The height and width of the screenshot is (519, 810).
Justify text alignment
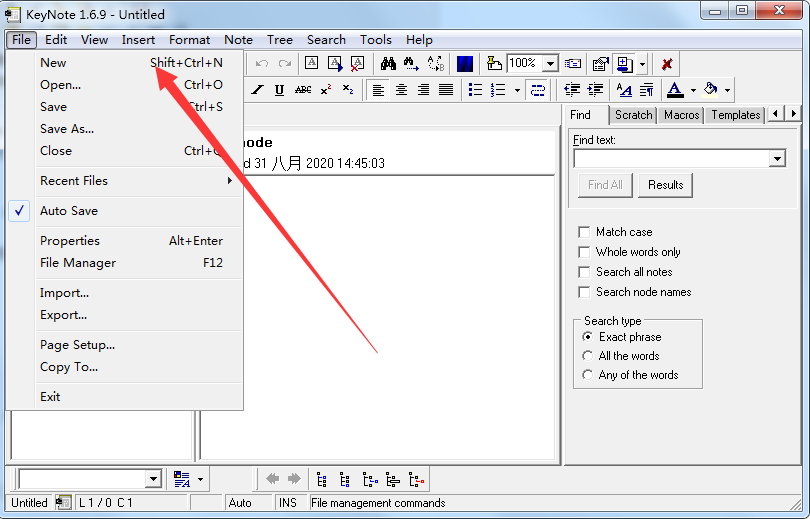coord(446,90)
